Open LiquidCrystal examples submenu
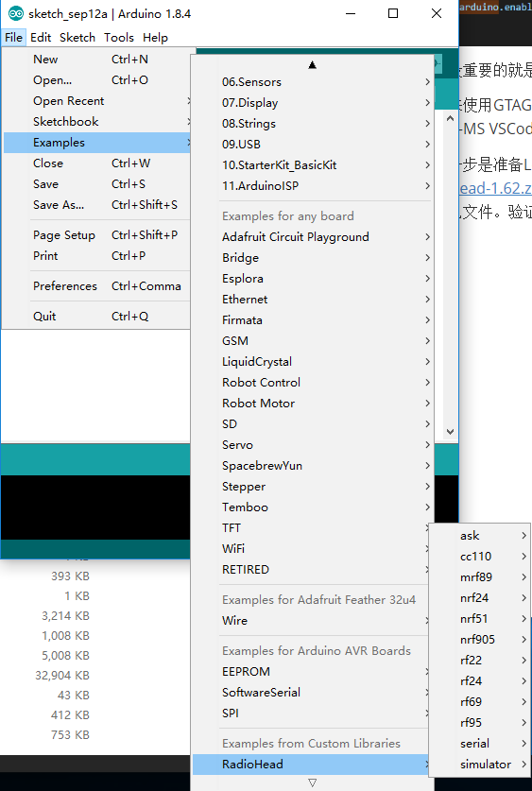The height and width of the screenshot is (791, 532). (312, 361)
